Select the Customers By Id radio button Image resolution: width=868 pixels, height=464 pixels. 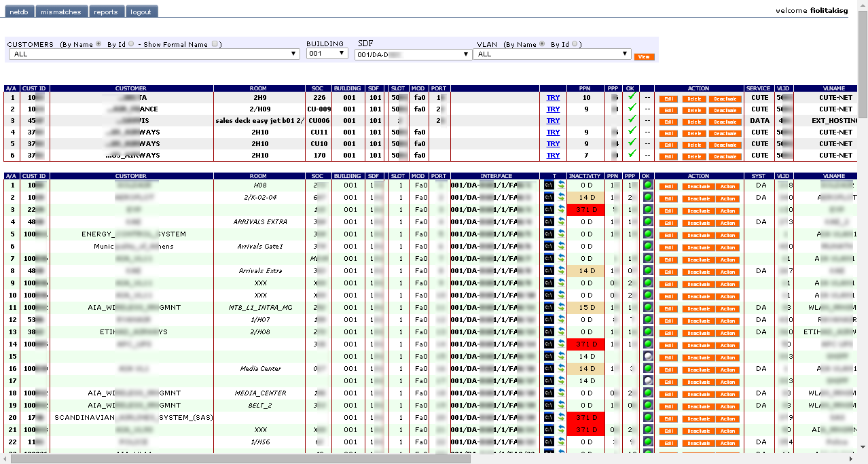coord(131,44)
